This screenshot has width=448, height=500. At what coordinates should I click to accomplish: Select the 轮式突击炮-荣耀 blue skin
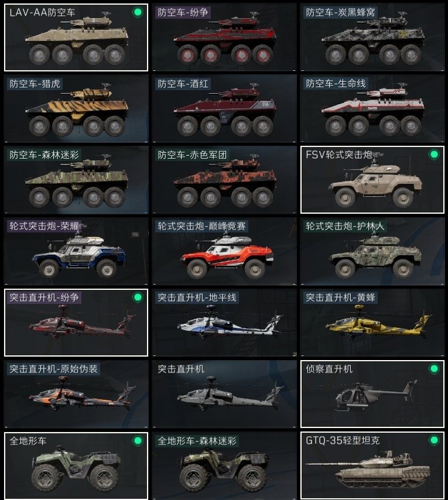click(76, 251)
